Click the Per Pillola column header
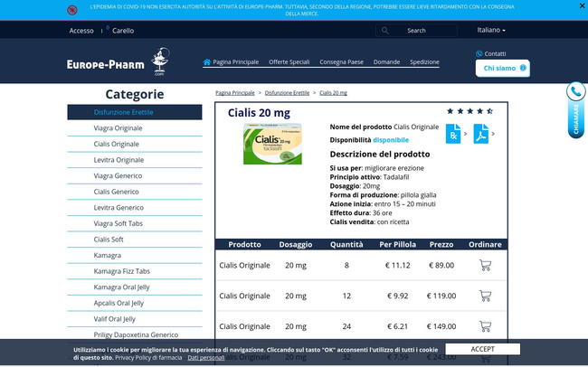This screenshot has width=588, height=367. pyautogui.click(x=397, y=244)
